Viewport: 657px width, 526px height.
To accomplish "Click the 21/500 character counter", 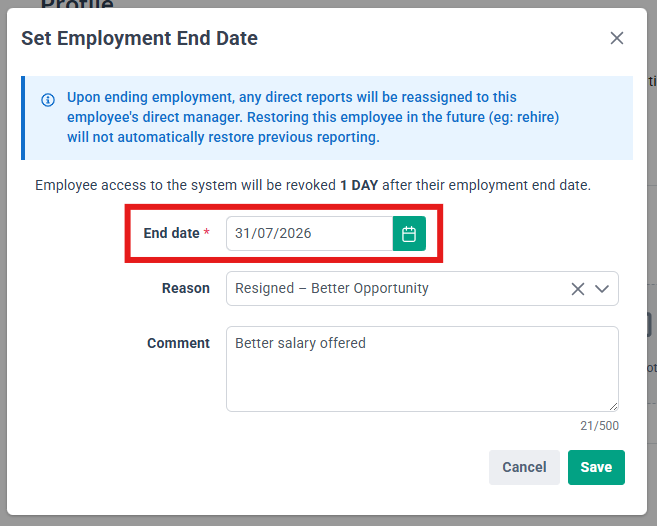I will (x=599, y=426).
